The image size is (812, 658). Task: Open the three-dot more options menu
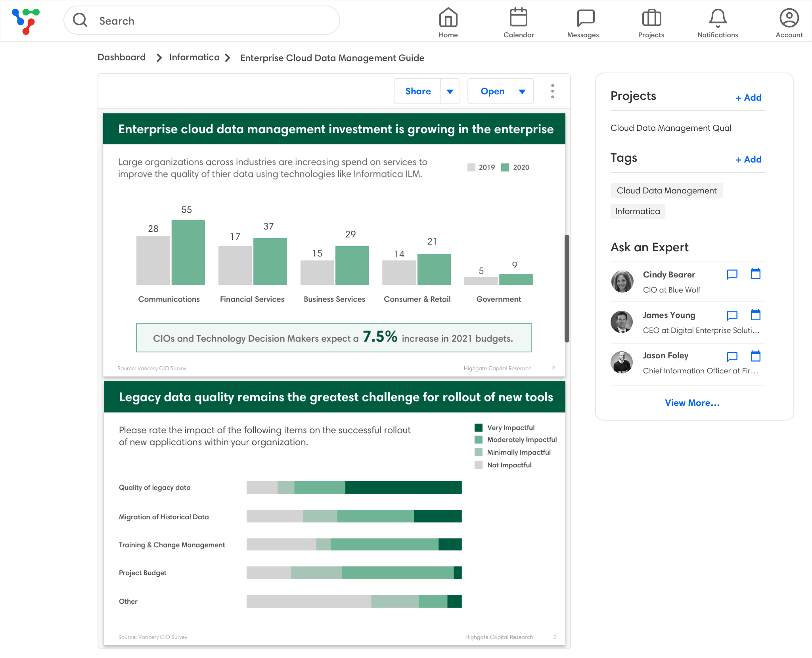pyautogui.click(x=552, y=91)
